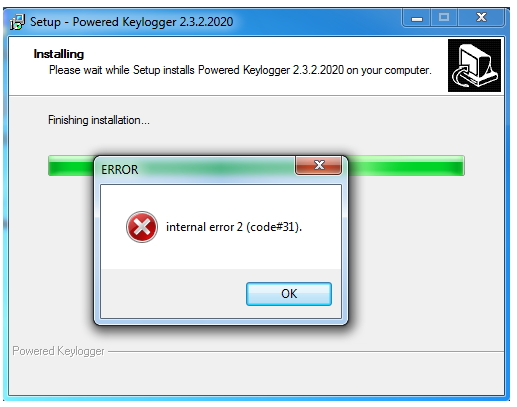This screenshot has width=517, height=407.
Task: Click the Please wait while Setup installs text
Action: [240, 70]
